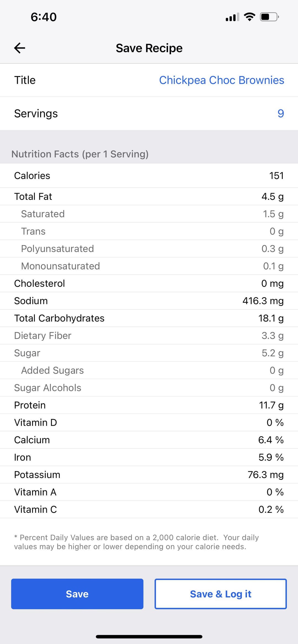Tap the Dietary Fiber row
This screenshot has height=644, width=298.
(x=149, y=336)
